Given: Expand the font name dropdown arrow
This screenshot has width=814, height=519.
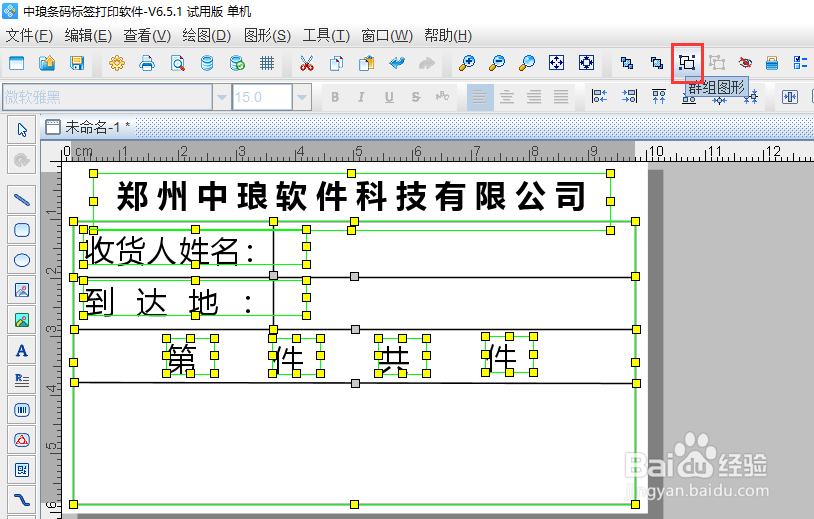Looking at the screenshot, I should point(222,97).
